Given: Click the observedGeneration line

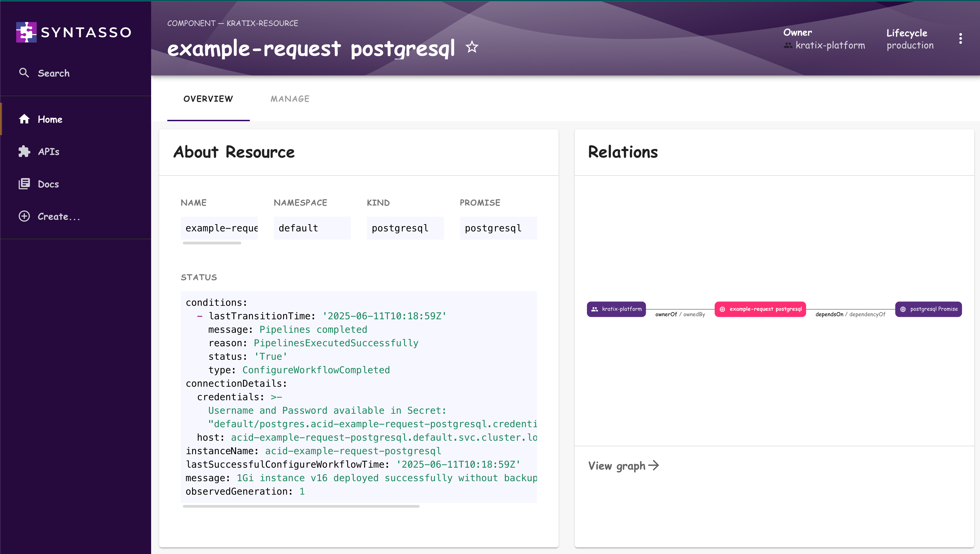Looking at the screenshot, I should [245, 491].
